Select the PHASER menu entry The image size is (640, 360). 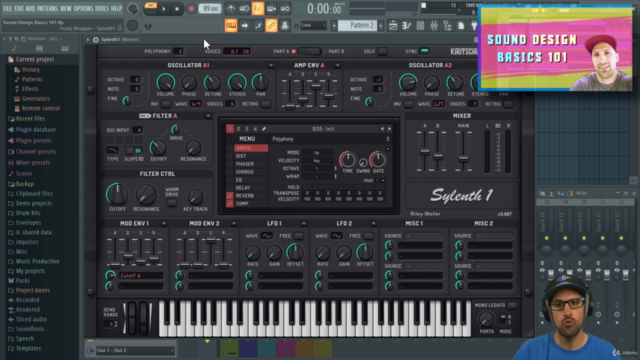tap(251, 164)
